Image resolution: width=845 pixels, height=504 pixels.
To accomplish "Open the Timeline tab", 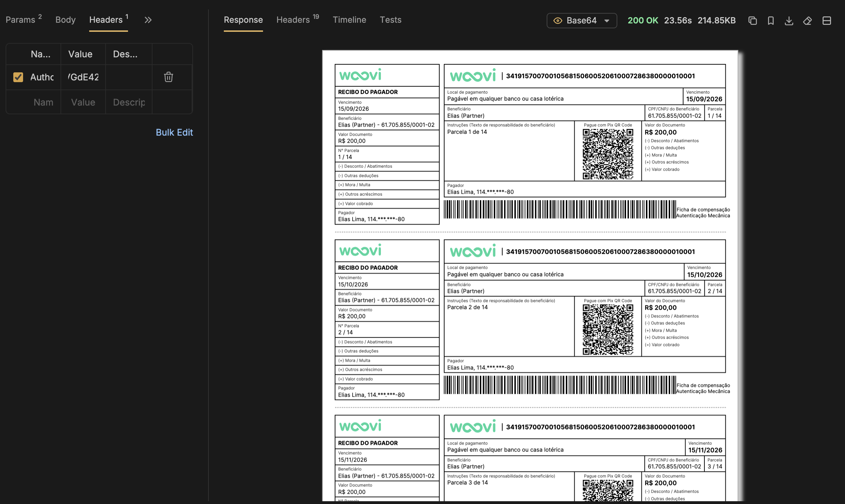I will tap(349, 20).
